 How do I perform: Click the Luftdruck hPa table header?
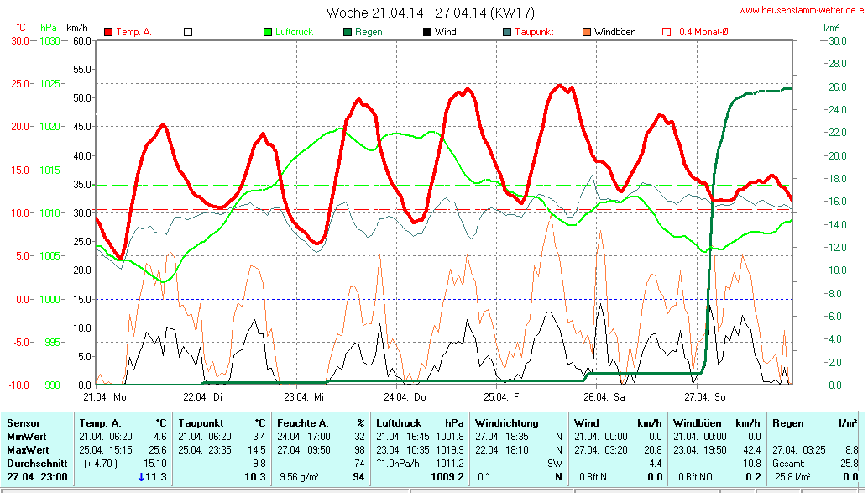420,423
